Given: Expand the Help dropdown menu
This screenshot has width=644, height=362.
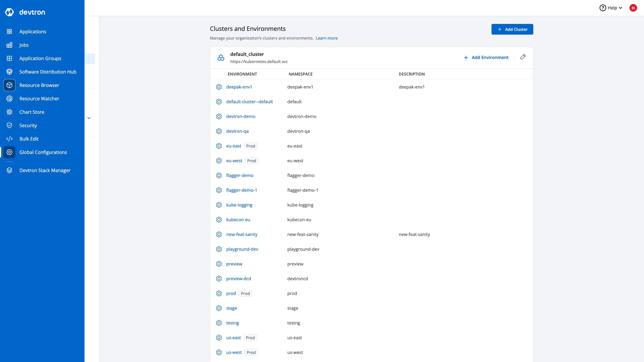Looking at the screenshot, I should pos(611,8).
